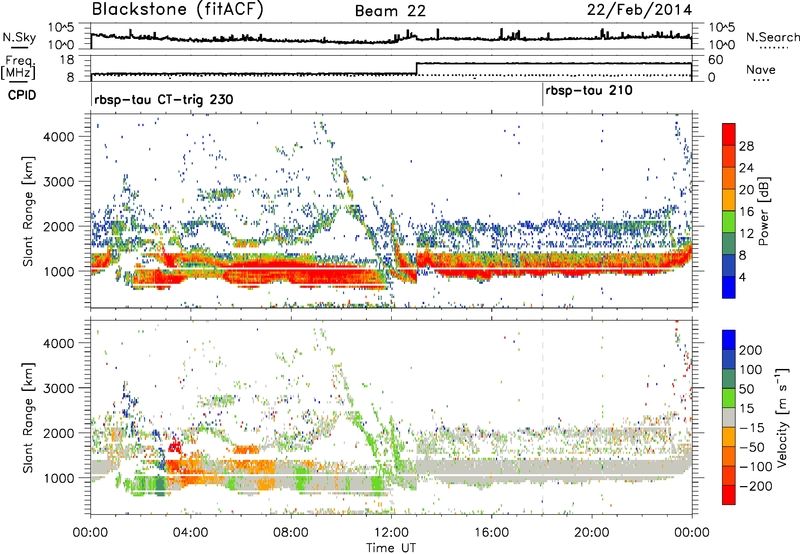
Task: Click the '200' value on the velocity color bar
Action: pos(751,350)
